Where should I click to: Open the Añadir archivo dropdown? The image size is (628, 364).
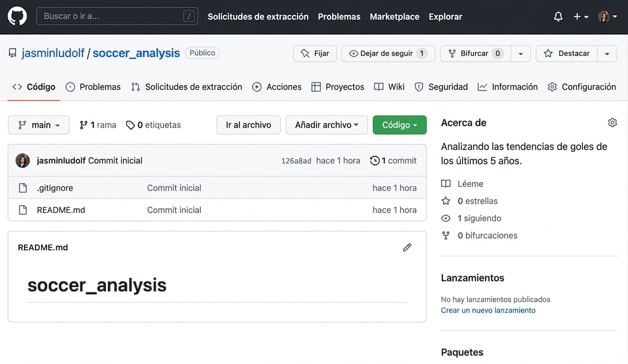pyautogui.click(x=327, y=125)
